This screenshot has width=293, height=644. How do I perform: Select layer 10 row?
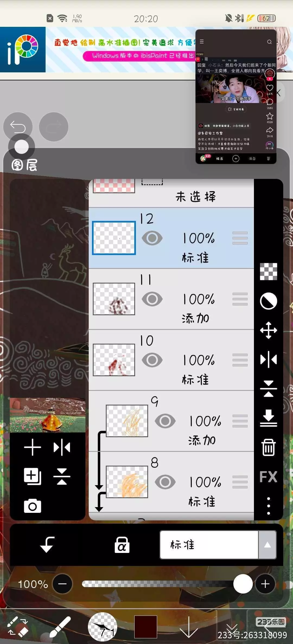point(171,360)
